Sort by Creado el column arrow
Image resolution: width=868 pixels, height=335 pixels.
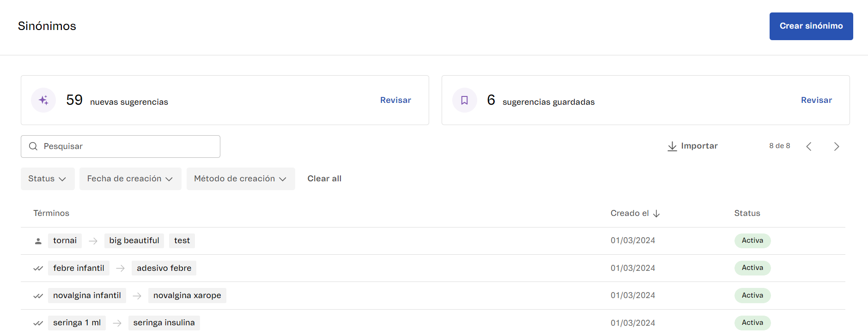point(656,214)
